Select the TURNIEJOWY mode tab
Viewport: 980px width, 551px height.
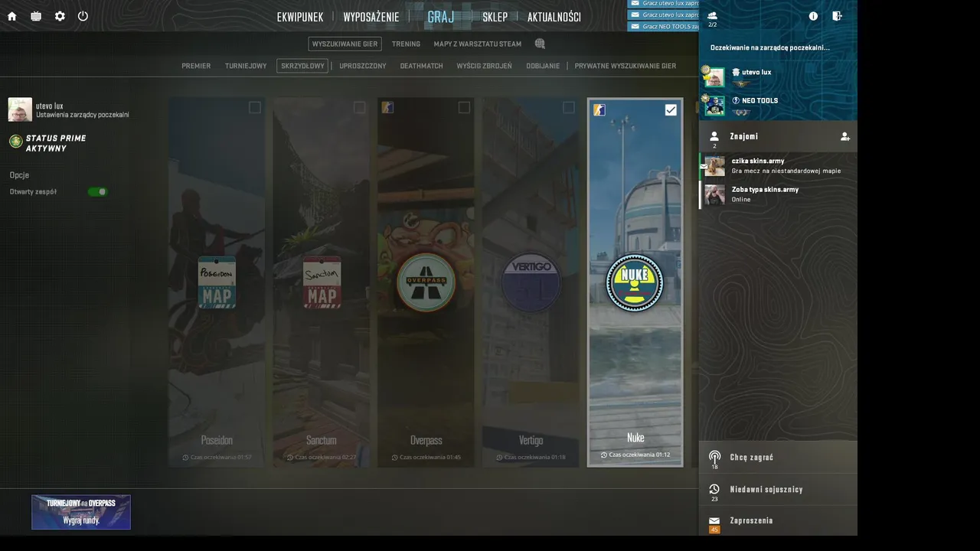point(246,66)
